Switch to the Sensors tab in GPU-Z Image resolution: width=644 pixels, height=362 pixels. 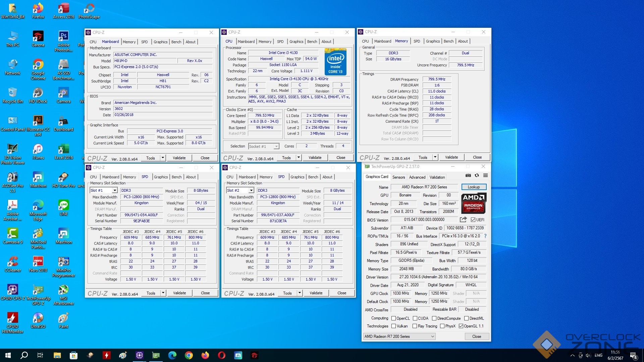point(398,177)
